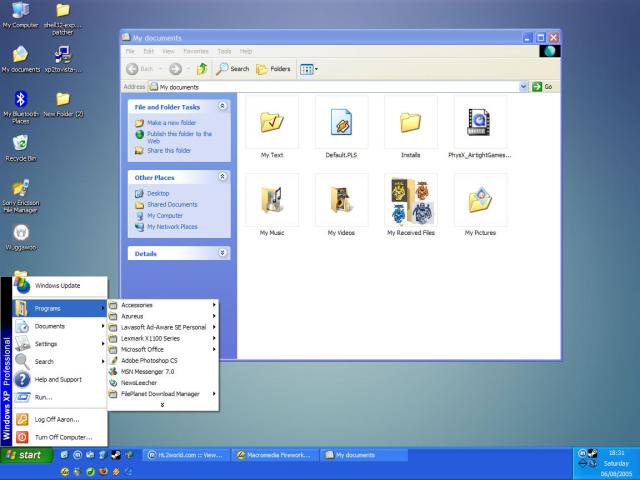
Task: Show more programs via double chevron
Action: [162, 405]
